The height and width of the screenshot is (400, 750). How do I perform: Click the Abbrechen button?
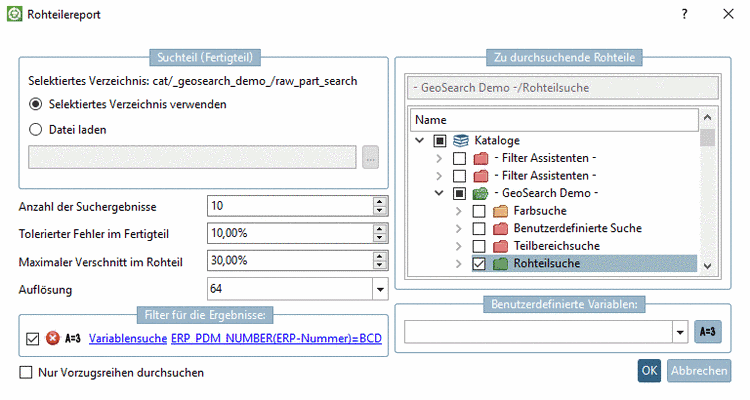pyautogui.click(x=699, y=371)
